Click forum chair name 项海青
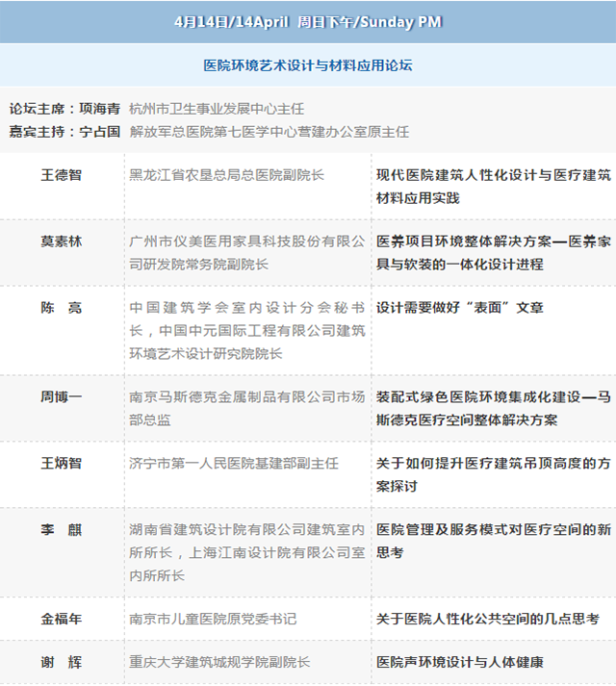 point(99,110)
